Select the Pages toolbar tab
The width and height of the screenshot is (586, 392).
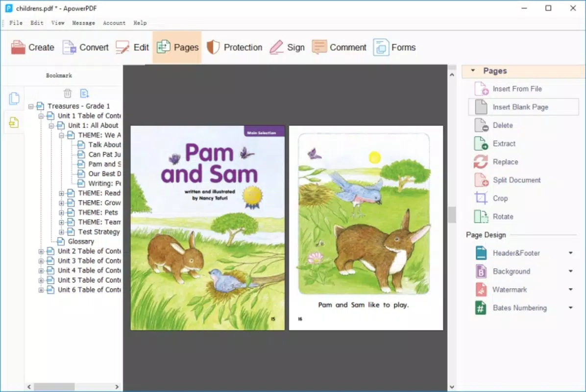click(177, 48)
